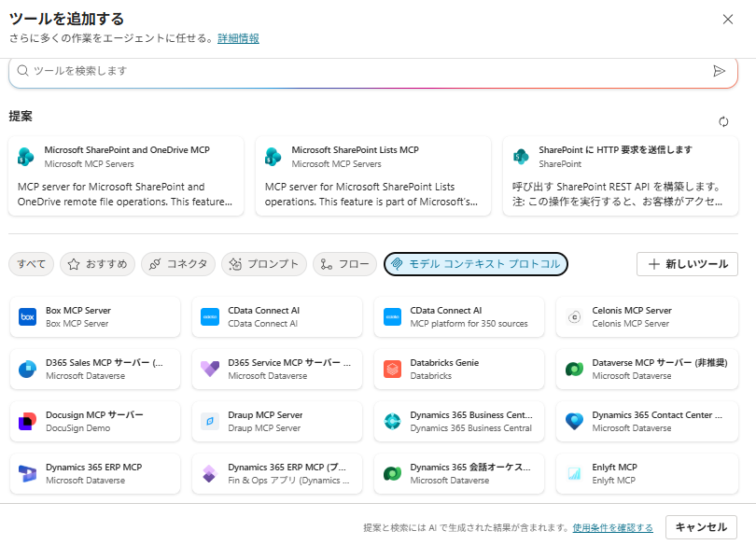Choose Microsoft SharePoint and OneDrive MCP title
The image size is (756, 545).
(x=127, y=150)
